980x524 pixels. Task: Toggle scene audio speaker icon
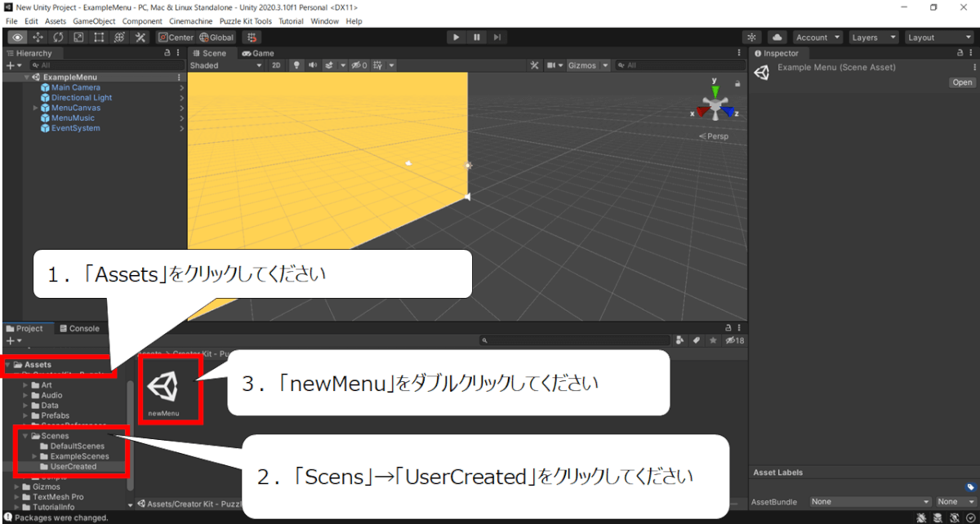point(312,65)
